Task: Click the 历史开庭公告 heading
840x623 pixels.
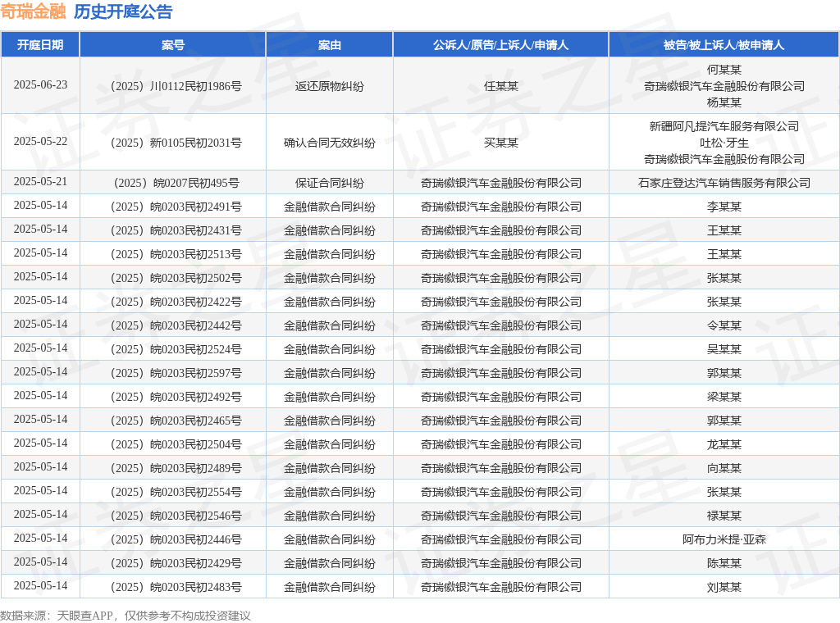Action: tap(123, 11)
